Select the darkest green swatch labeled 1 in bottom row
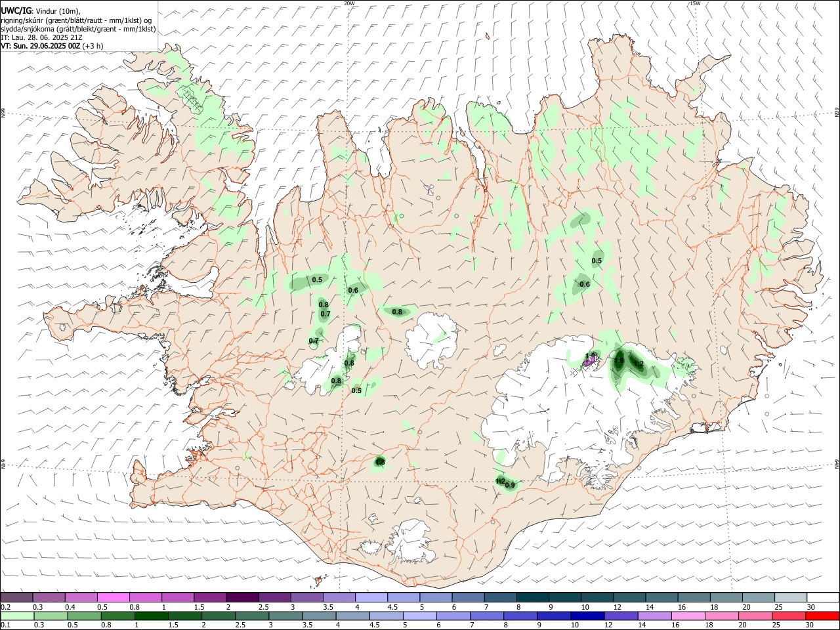Image resolution: width=840 pixels, height=630 pixels. click(x=151, y=616)
